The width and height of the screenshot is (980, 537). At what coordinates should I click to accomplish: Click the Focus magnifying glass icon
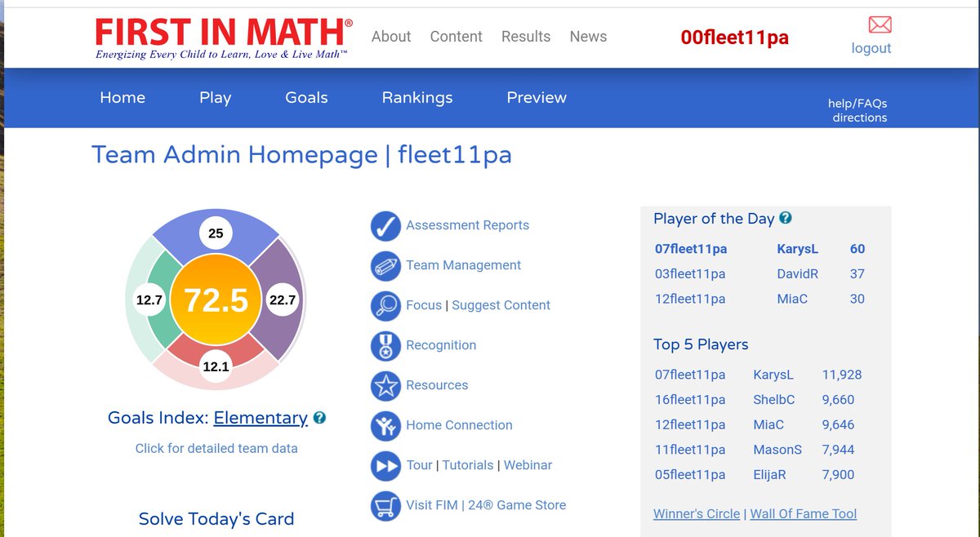click(x=385, y=306)
